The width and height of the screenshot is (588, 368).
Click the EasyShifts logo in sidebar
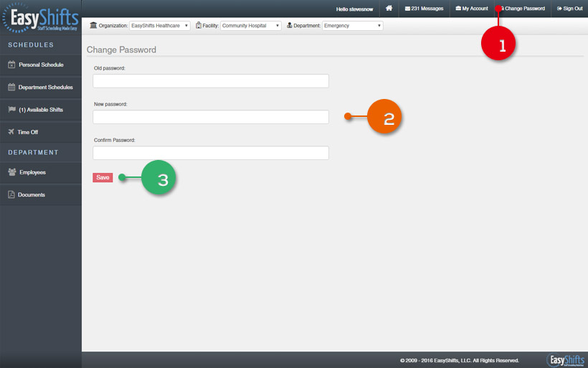tap(40, 17)
